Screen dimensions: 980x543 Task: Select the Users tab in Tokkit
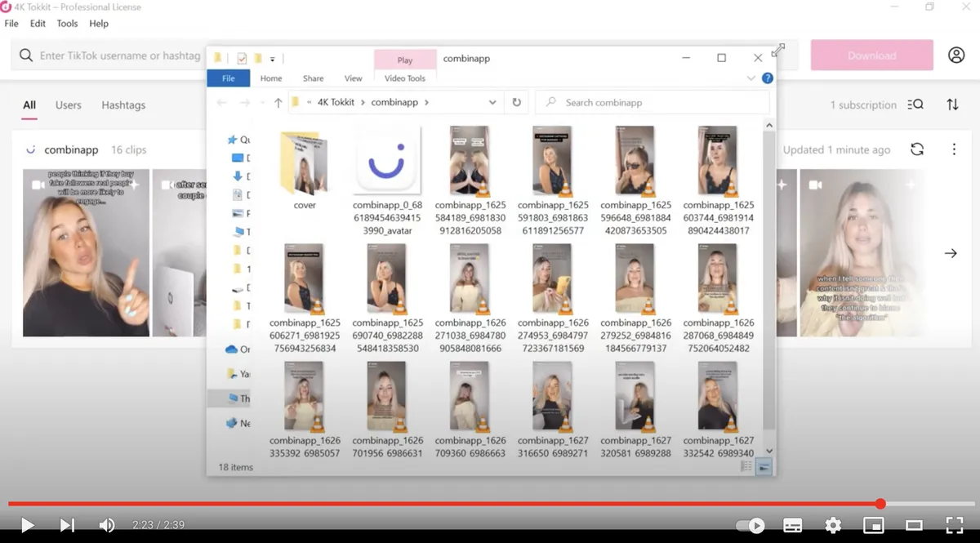point(69,105)
